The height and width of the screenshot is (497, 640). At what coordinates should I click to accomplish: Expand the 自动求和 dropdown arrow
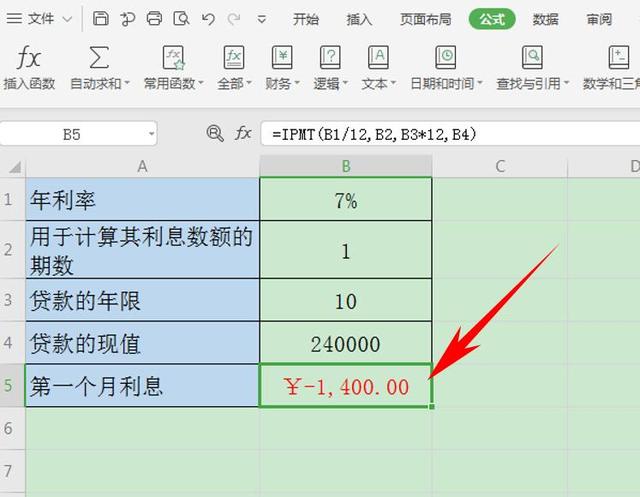click(x=127, y=83)
